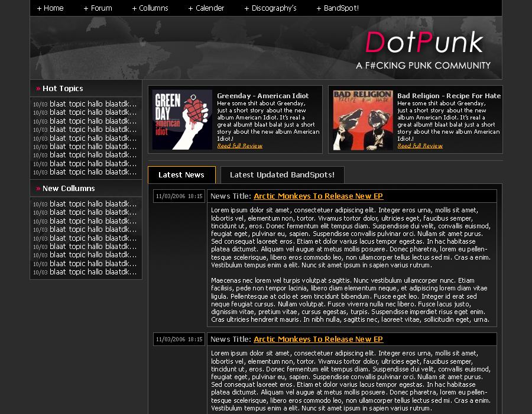
Task: Click the DotPunk logo
Action: pos(424,43)
